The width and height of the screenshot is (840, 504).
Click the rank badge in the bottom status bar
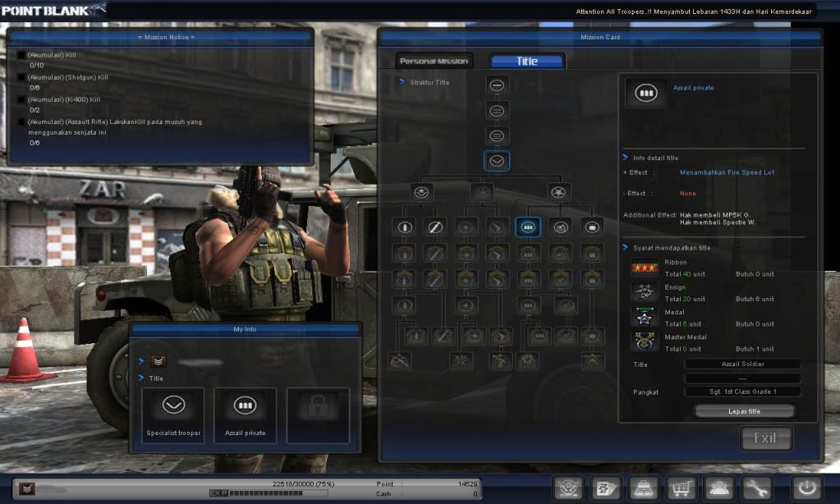coord(27,488)
